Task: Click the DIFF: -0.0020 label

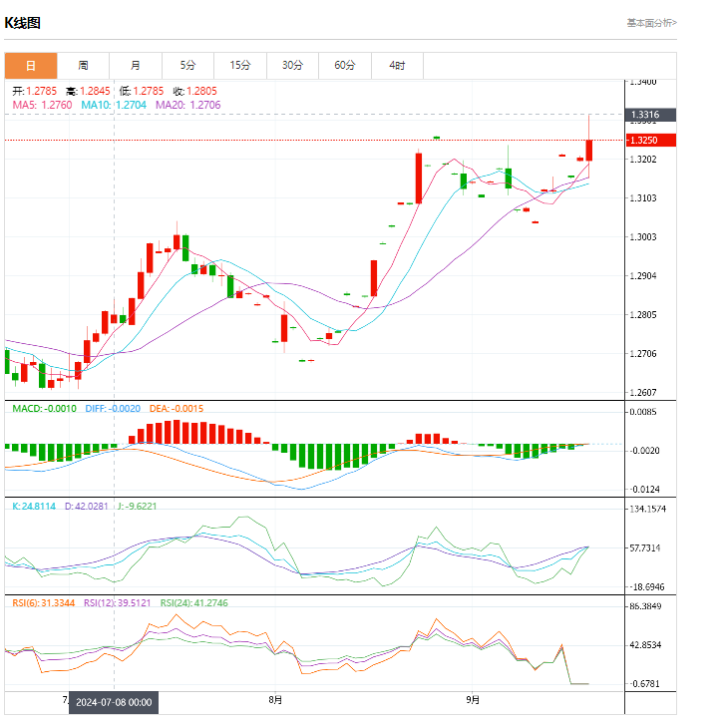Action: coord(113,409)
